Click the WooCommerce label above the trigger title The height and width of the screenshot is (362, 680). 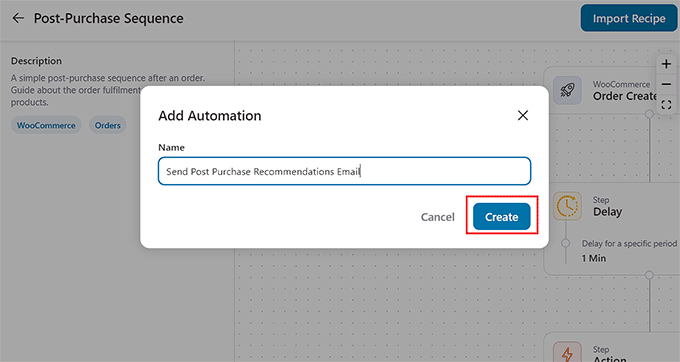(621, 84)
